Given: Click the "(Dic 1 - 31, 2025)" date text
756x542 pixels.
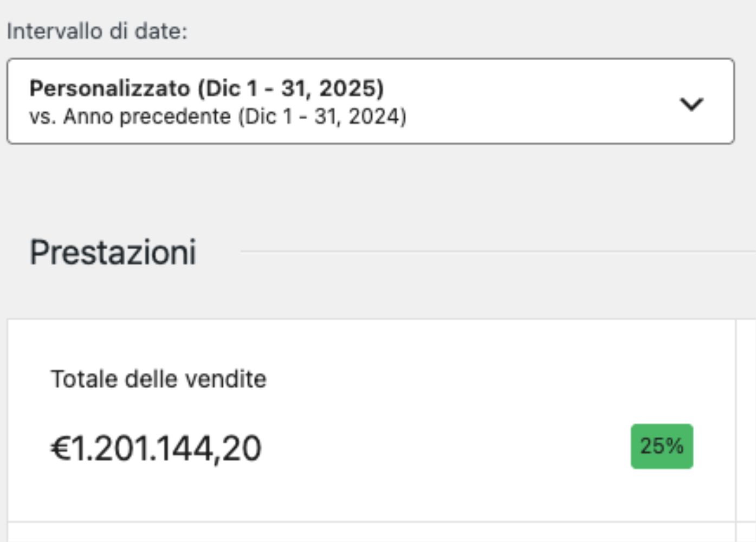Looking at the screenshot, I should (x=291, y=88).
